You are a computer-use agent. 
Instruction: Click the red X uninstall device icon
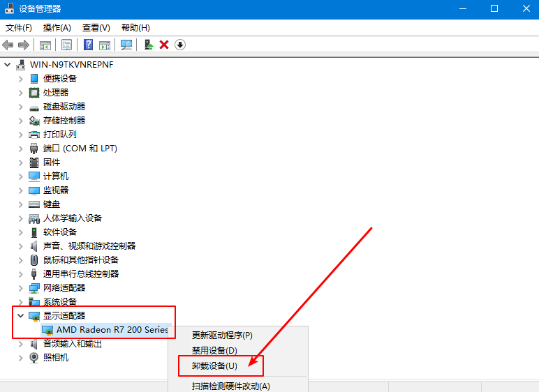pos(164,45)
